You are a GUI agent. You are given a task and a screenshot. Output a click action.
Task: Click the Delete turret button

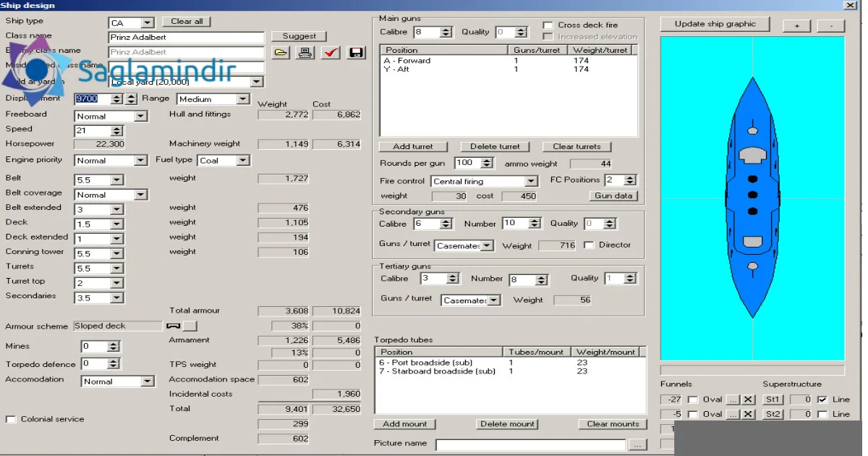point(495,146)
